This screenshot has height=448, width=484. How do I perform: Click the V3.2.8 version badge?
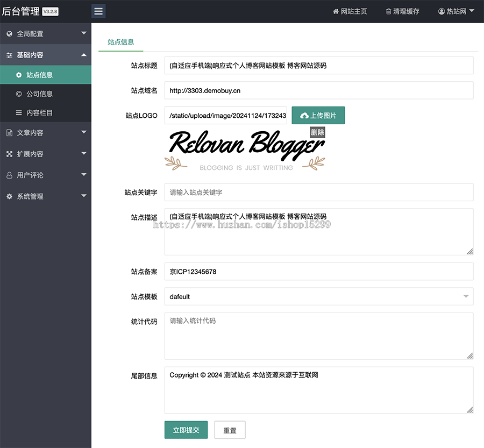(51, 11)
